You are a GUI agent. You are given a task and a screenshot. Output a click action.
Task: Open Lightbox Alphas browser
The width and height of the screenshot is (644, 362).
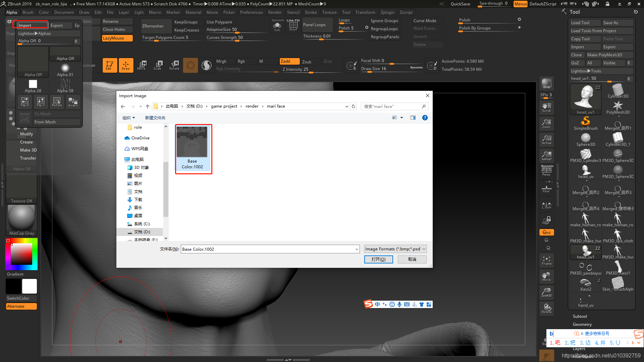49,34
